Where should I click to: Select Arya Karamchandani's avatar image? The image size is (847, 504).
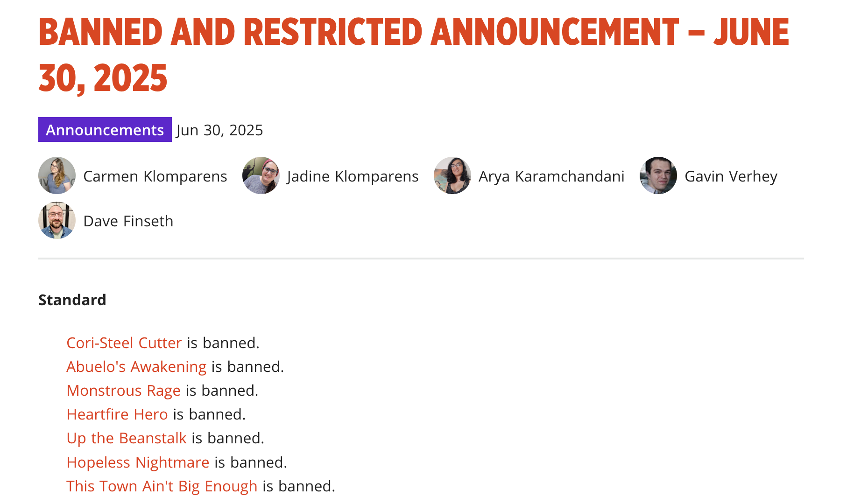coord(452,175)
